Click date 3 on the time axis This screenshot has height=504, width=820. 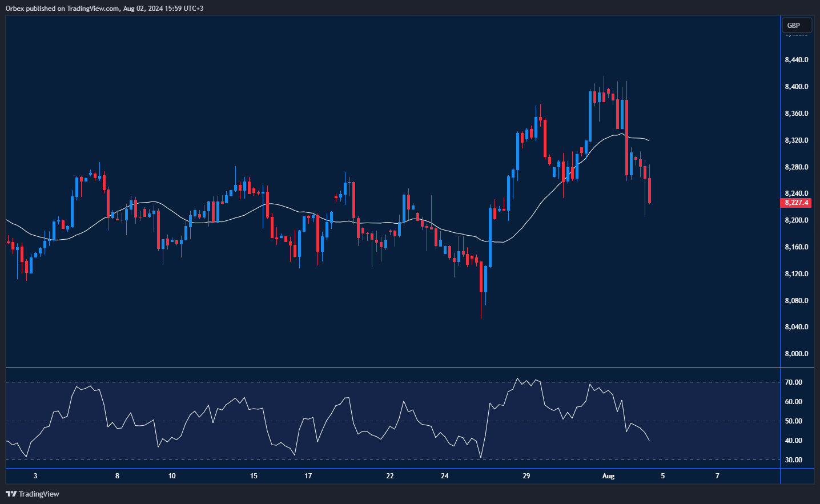[35, 476]
